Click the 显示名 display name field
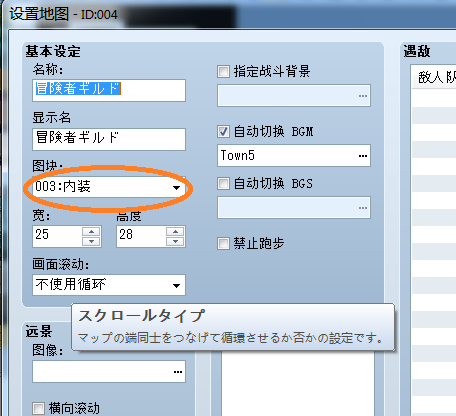 (x=109, y=139)
